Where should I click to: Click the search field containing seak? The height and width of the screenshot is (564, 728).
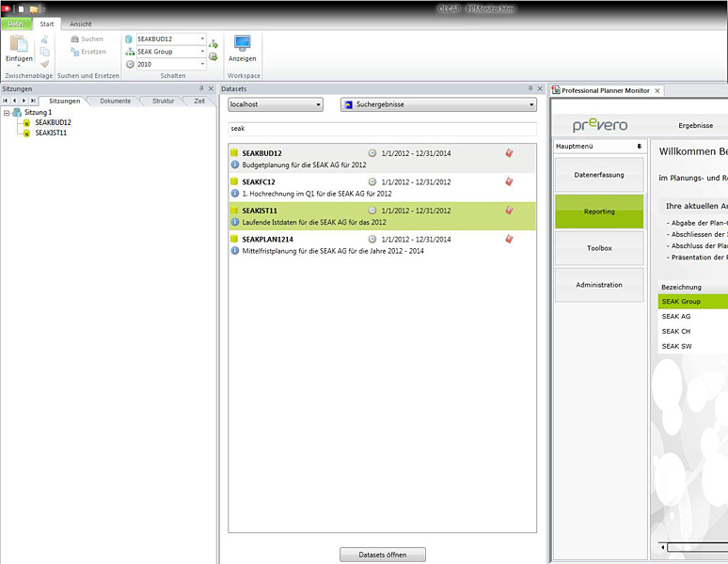pyautogui.click(x=382, y=129)
